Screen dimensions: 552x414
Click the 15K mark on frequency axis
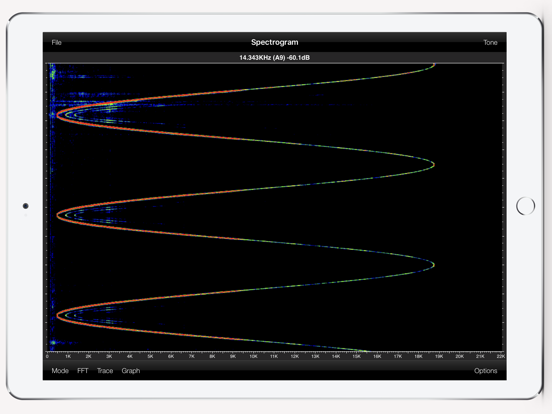pos(357,356)
